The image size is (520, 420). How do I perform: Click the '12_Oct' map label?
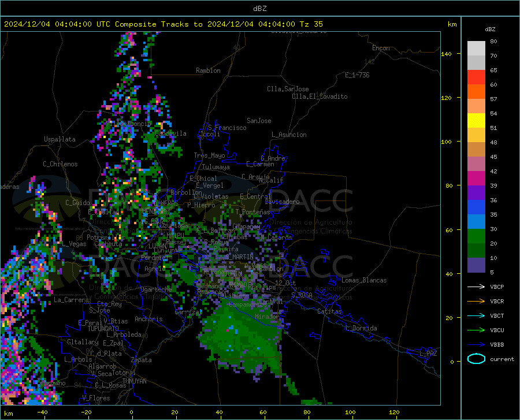click(x=285, y=283)
